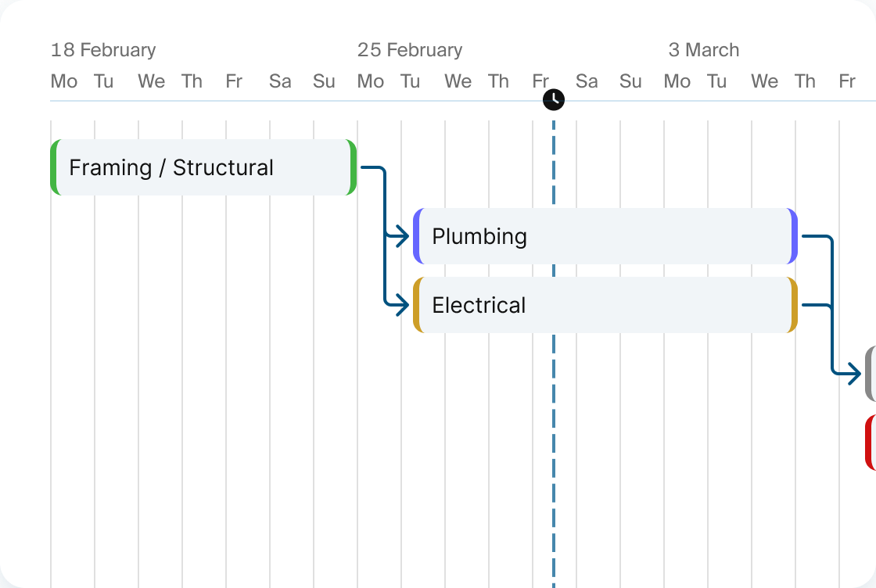Screen dimensions: 876x588
Task: Click the green end bracket of Framing / Structural
Action: (351, 167)
